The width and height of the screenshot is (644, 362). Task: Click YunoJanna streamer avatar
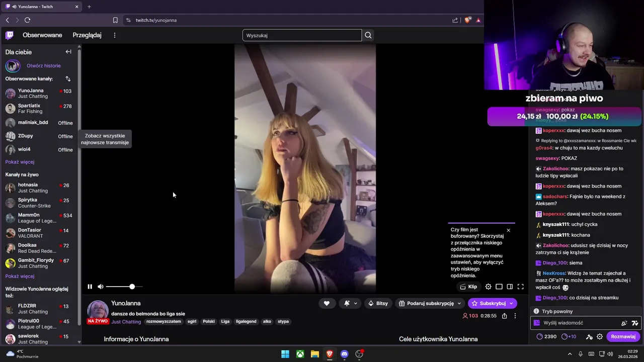pos(98,311)
